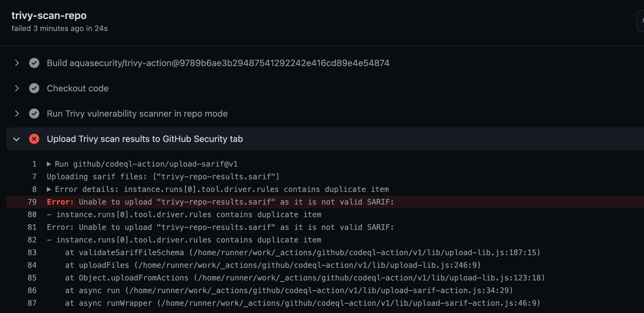Click the 'failed 3 minutes ago' timestamp
This screenshot has height=313, width=644.
tap(59, 28)
